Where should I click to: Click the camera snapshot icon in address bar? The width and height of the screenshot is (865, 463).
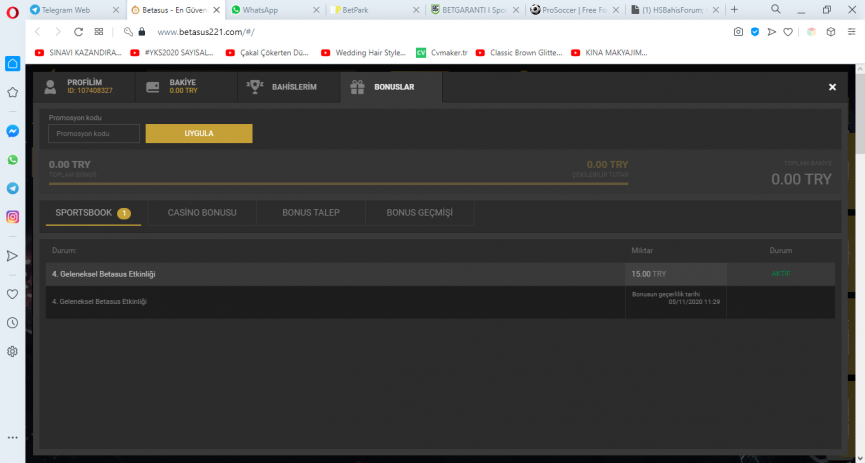738,32
